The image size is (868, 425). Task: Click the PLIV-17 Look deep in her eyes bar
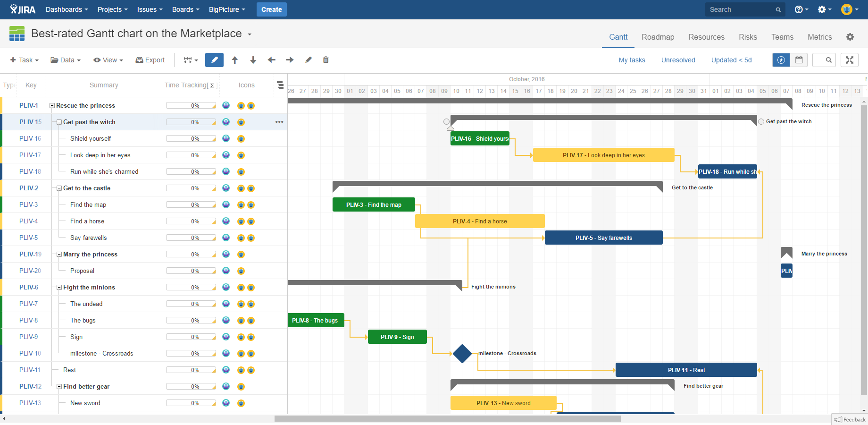[x=603, y=155]
